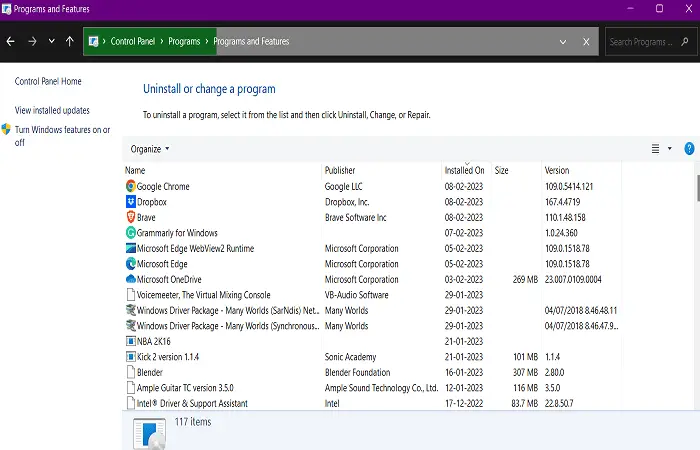
Task: Click the version 23.007.0109.0004 cell
Action: point(573,279)
